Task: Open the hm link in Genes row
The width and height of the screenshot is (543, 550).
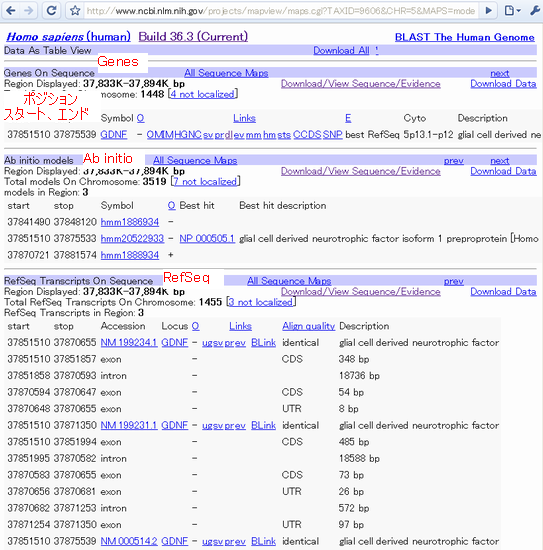Action: pyautogui.click(x=269, y=135)
